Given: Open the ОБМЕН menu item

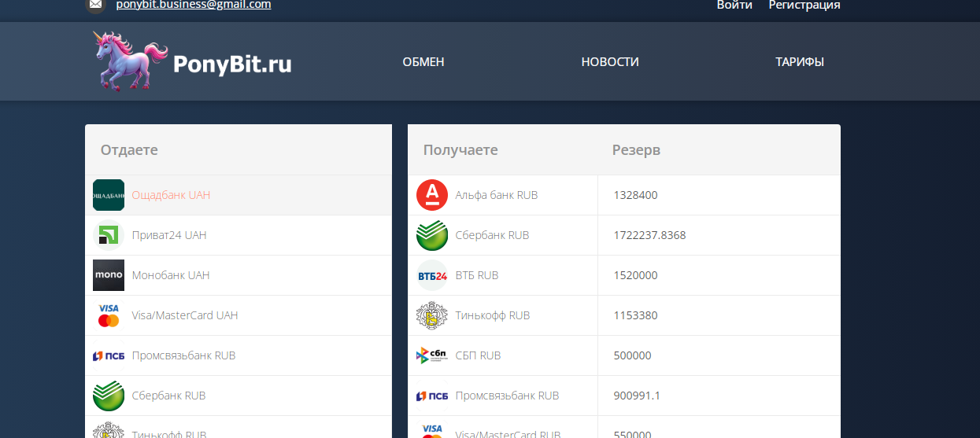Looking at the screenshot, I should click(x=423, y=62).
